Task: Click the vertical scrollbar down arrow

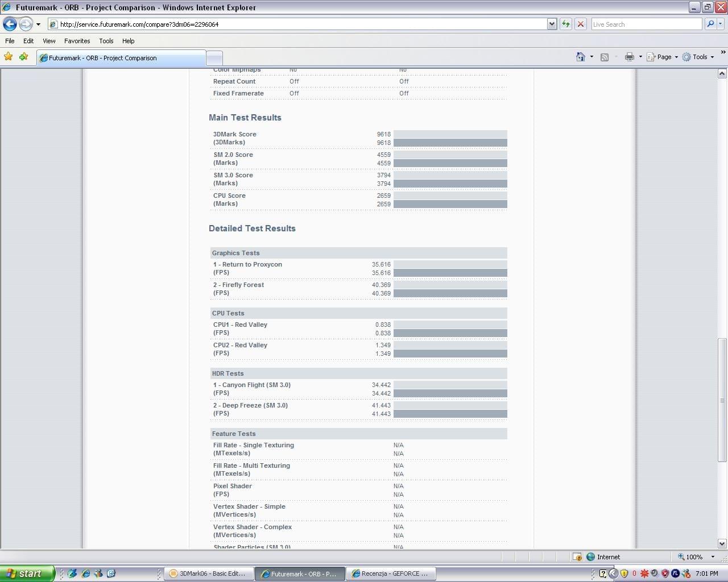Action: click(722, 543)
